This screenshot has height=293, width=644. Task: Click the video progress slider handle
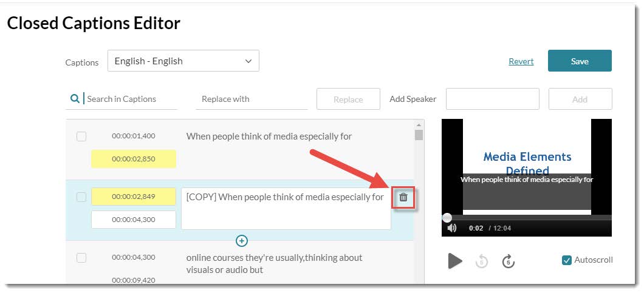tap(447, 217)
